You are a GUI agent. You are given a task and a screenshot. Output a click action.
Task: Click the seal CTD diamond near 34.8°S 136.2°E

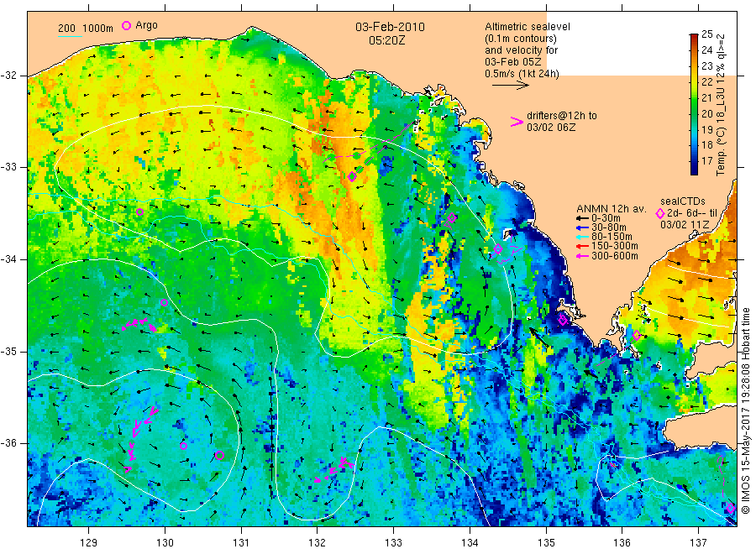click(637, 335)
